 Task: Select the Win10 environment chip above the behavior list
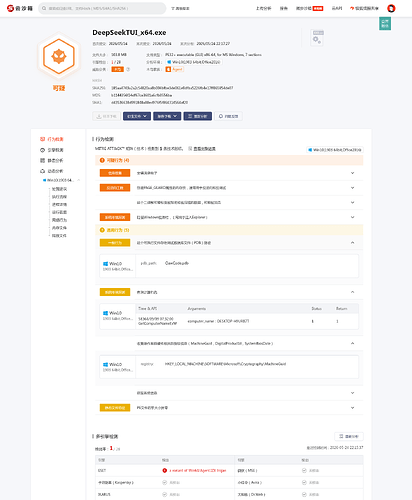(335, 150)
